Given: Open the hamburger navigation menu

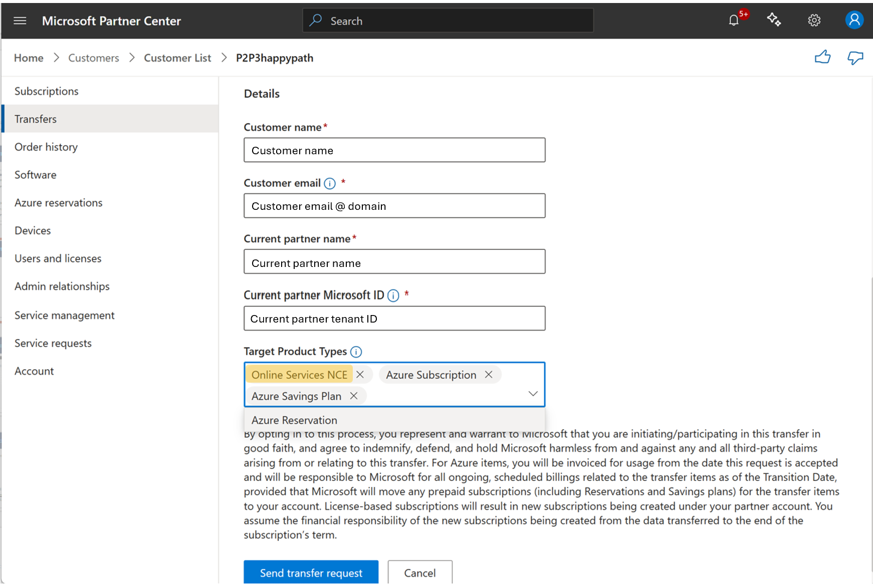Looking at the screenshot, I should [x=20, y=21].
